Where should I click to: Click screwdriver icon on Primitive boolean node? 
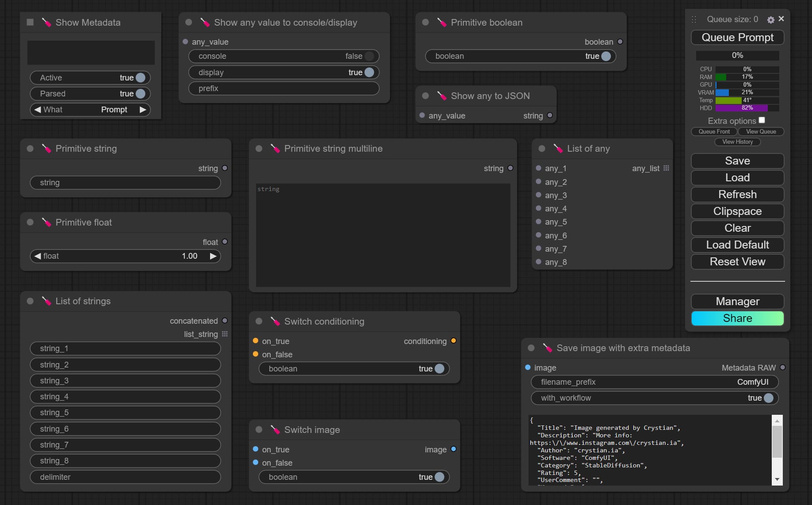pyautogui.click(x=441, y=22)
